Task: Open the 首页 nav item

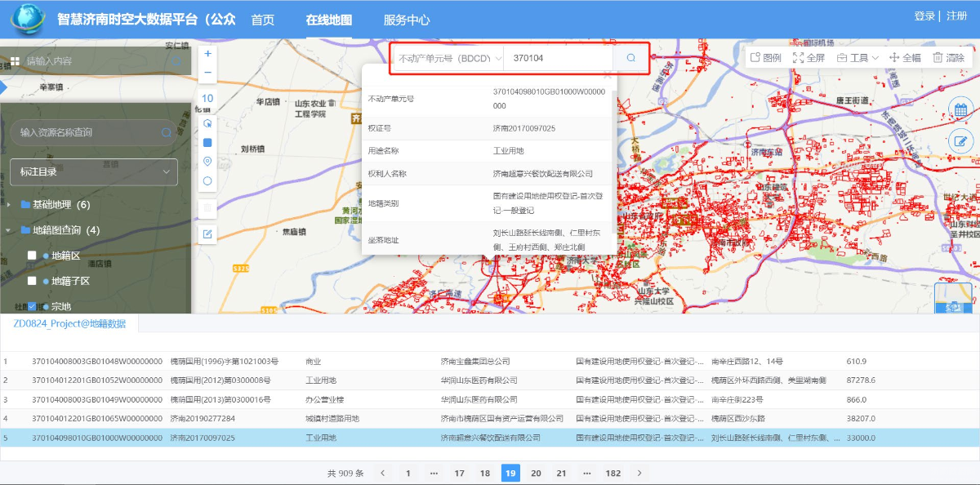Action: point(262,20)
